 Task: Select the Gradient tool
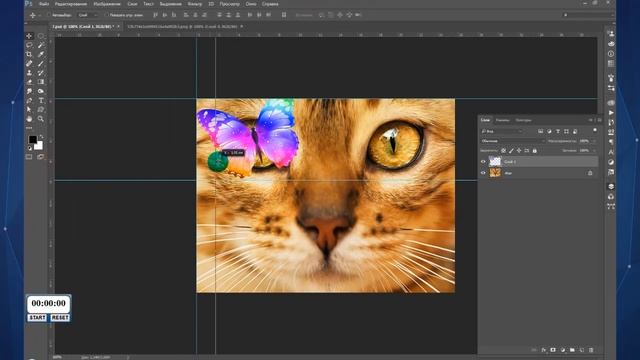coord(40,82)
